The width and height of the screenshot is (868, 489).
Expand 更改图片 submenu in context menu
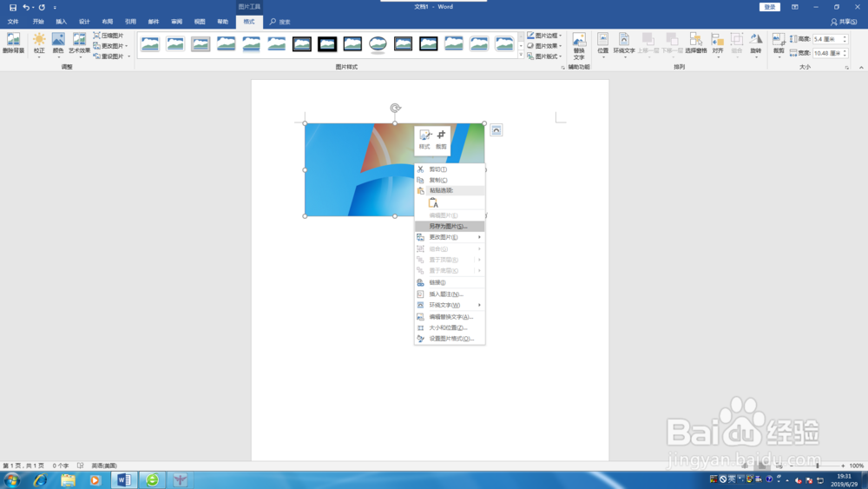(x=479, y=237)
